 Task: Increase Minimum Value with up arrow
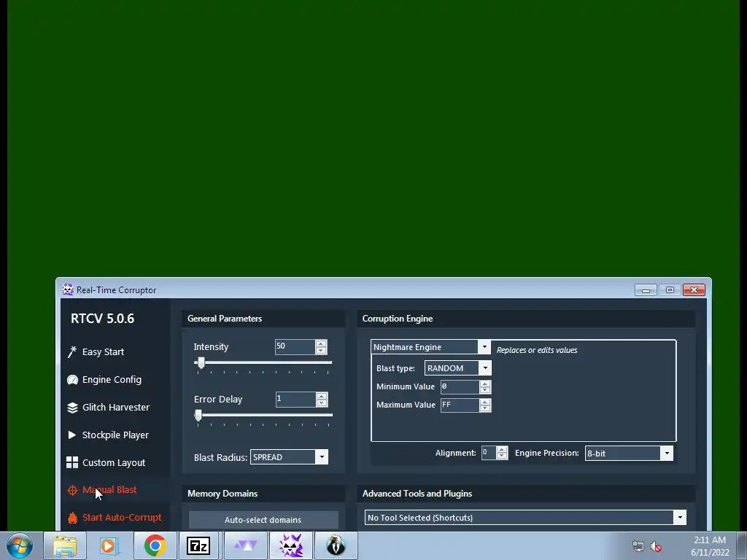[485, 384]
